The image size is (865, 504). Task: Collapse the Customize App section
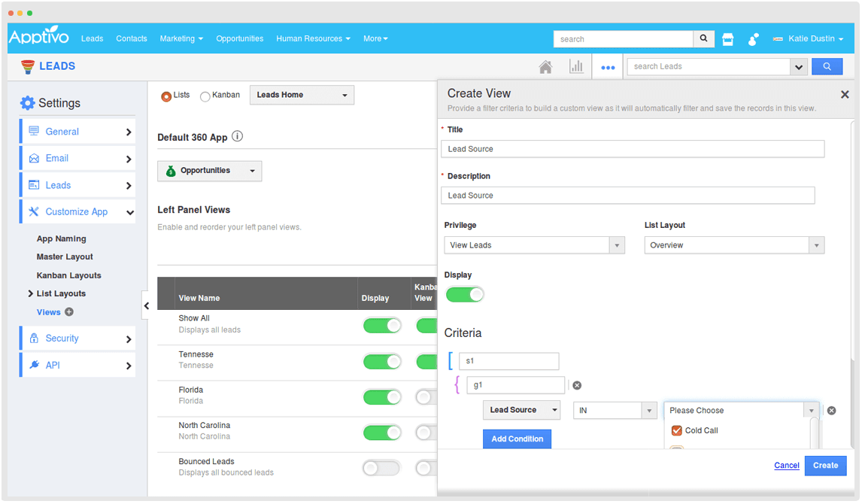click(129, 212)
